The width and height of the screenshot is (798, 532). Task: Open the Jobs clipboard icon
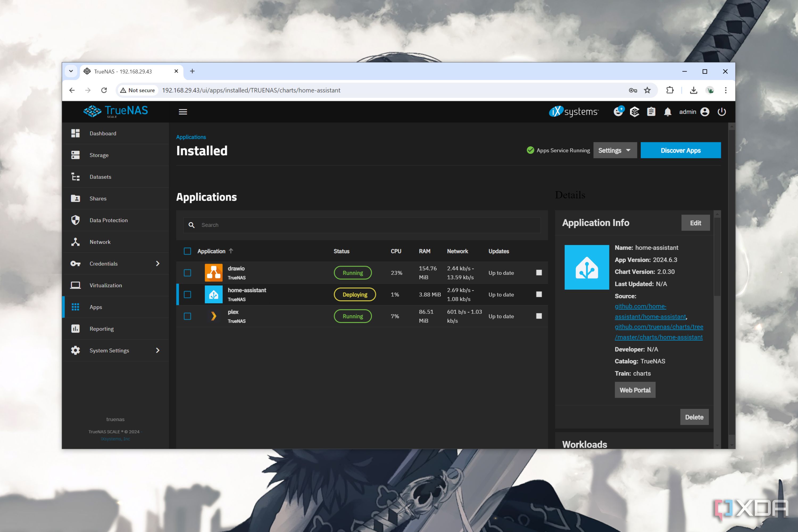pyautogui.click(x=651, y=112)
